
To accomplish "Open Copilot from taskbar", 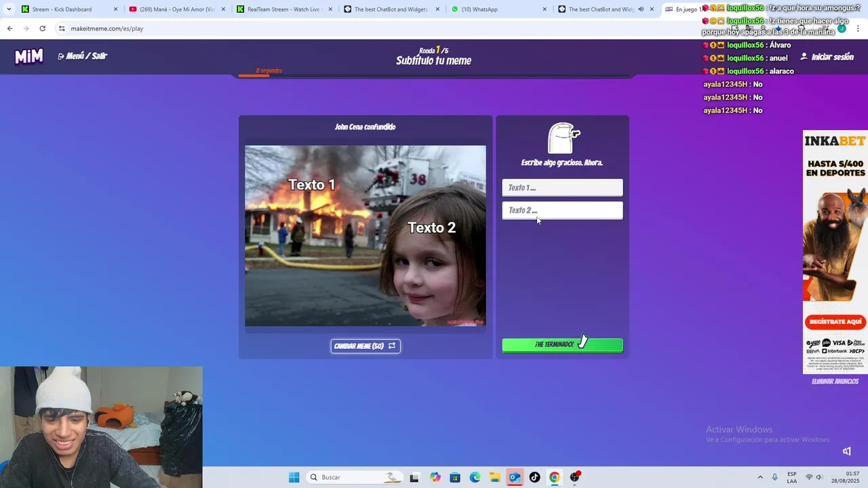I will pos(435,477).
